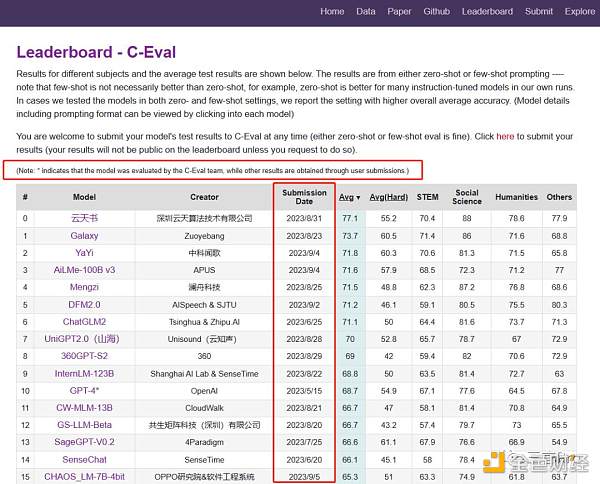600x484 pixels.
Task: Open the DFM2.0 model link
Action: [x=84, y=305]
